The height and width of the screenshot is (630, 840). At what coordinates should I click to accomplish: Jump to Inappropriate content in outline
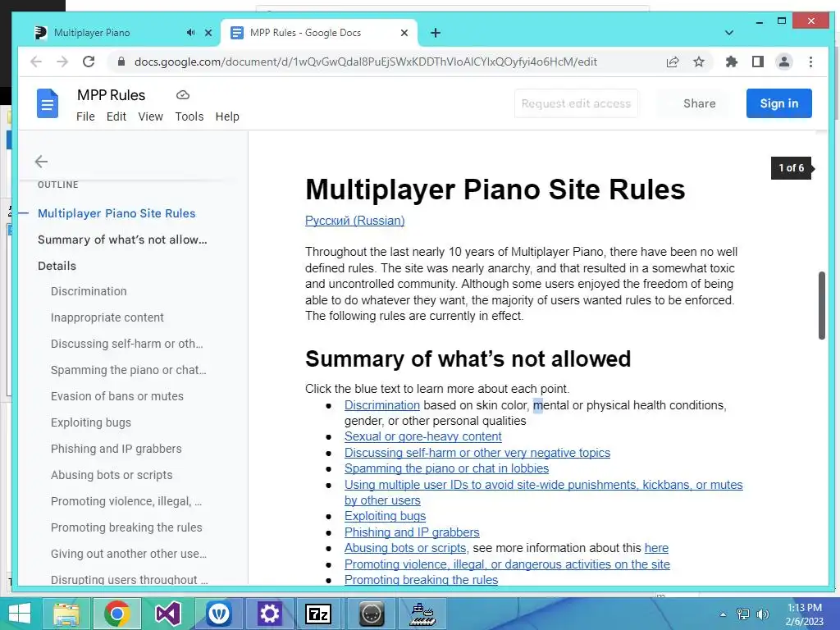coord(107,317)
